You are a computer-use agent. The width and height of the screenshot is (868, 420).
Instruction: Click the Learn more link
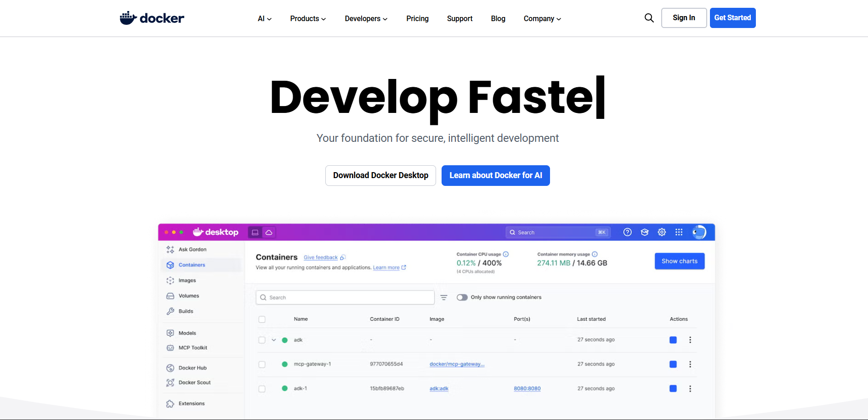(386, 268)
